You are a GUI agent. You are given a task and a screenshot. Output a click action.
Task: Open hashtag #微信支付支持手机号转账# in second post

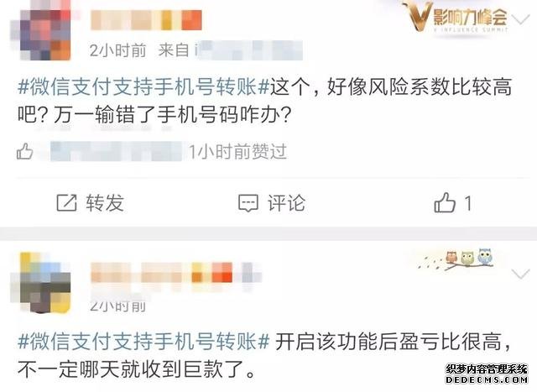[143, 342]
